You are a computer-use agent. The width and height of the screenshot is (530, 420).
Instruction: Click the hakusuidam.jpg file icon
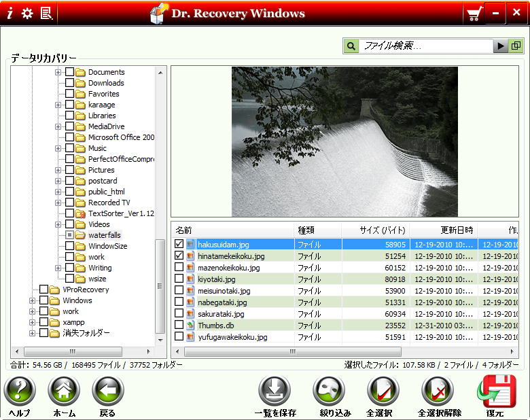pos(191,244)
